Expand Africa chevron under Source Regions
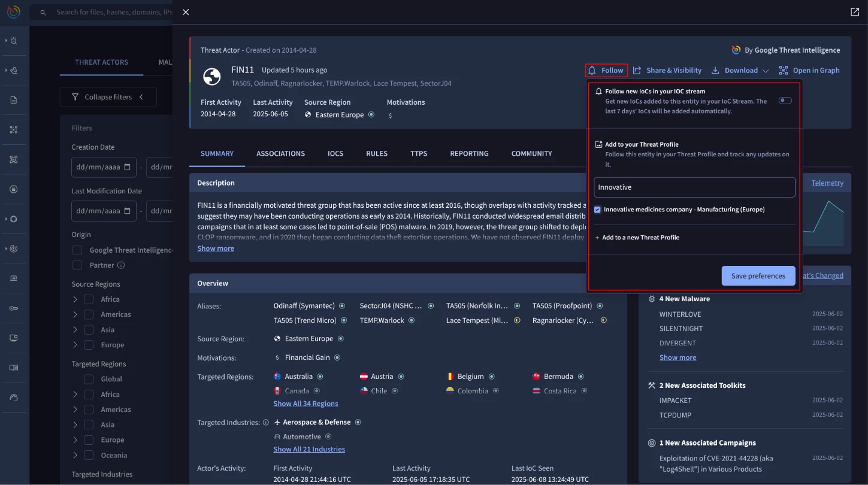 click(x=75, y=299)
